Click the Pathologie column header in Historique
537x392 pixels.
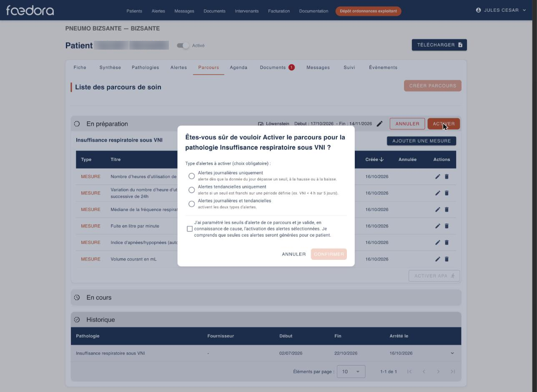click(88, 336)
